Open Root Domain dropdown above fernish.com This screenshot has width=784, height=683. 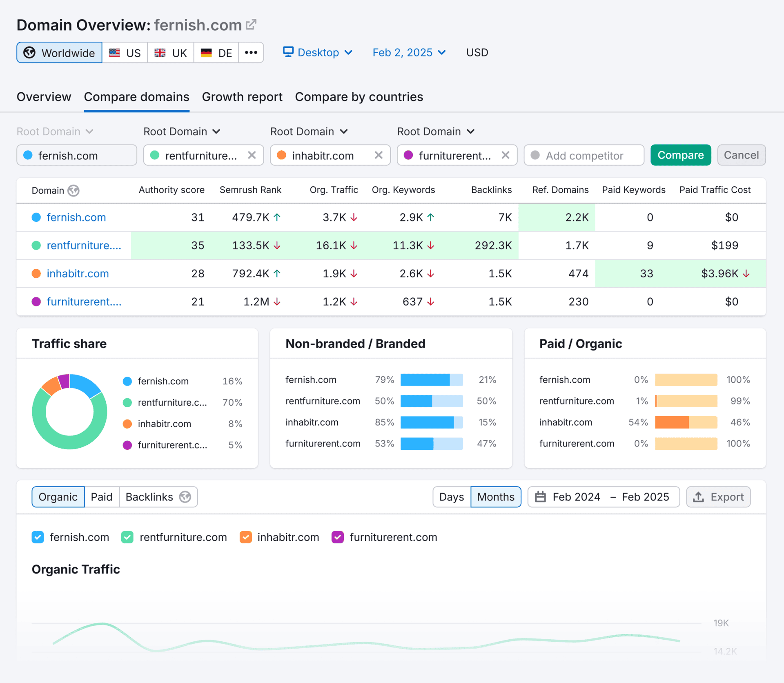pos(55,132)
